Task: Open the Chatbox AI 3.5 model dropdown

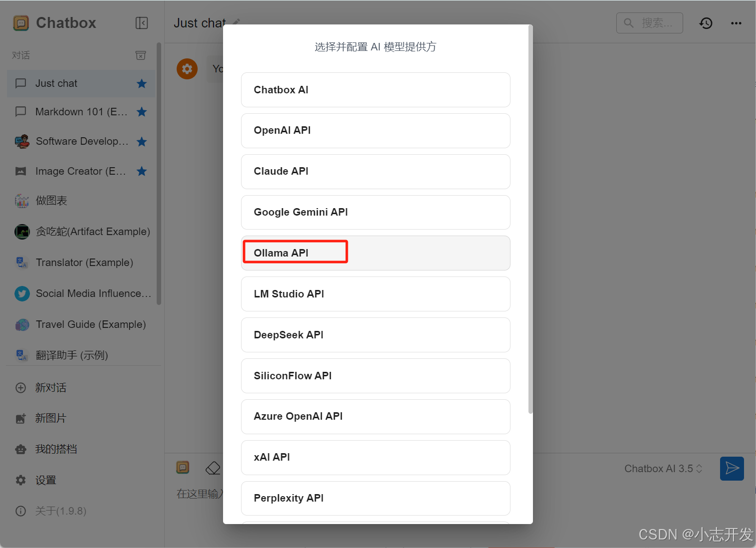Action: (663, 469)
